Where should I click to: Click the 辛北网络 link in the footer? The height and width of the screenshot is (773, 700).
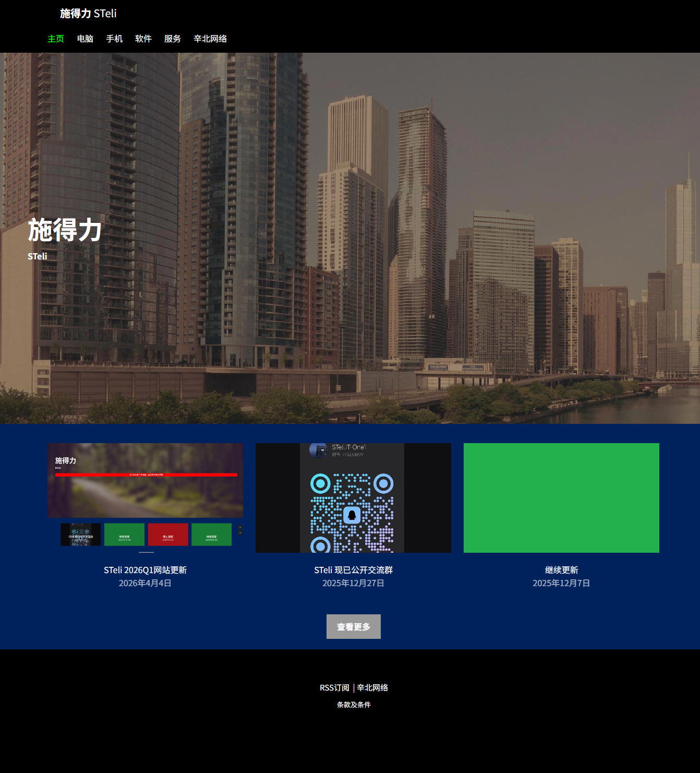click(x=372, y=688)
